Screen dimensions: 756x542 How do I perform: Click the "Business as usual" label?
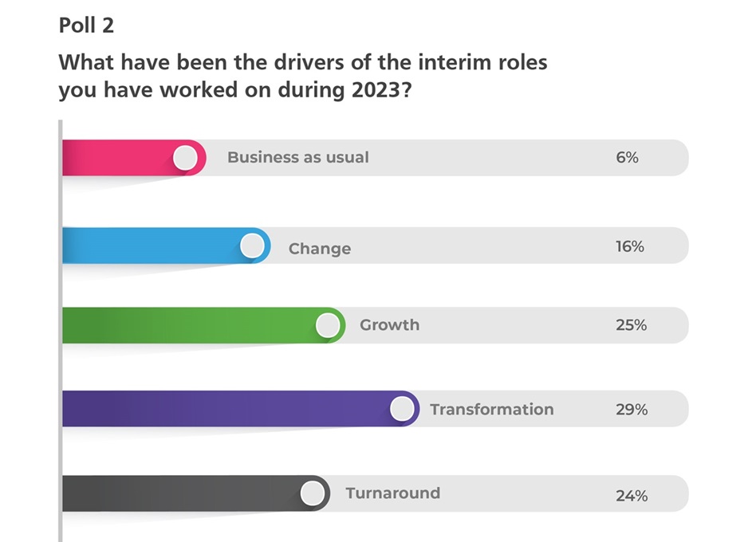tap(297, 157)
